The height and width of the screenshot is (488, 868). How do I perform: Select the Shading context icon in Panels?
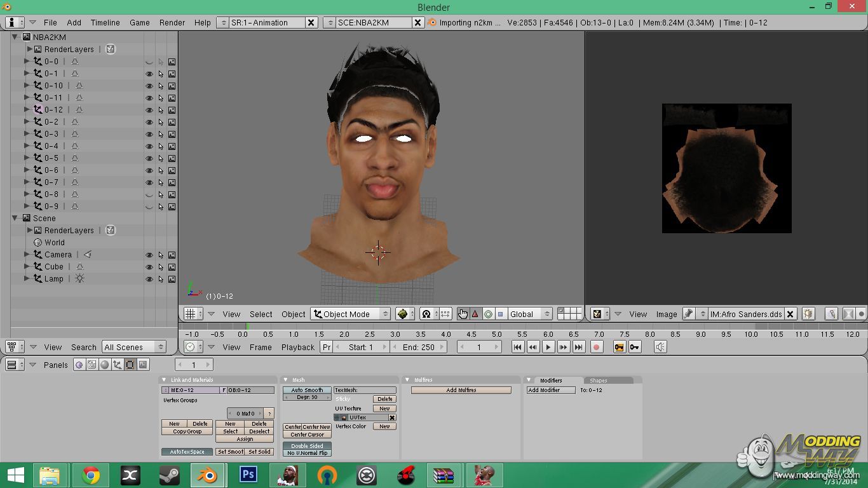[x=105, y=365]
